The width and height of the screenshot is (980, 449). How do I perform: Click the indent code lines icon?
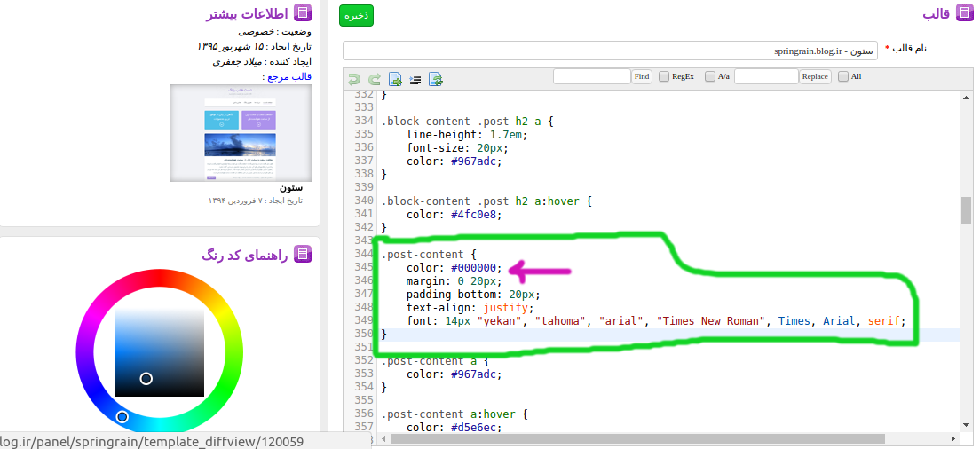tap(415, 79)
